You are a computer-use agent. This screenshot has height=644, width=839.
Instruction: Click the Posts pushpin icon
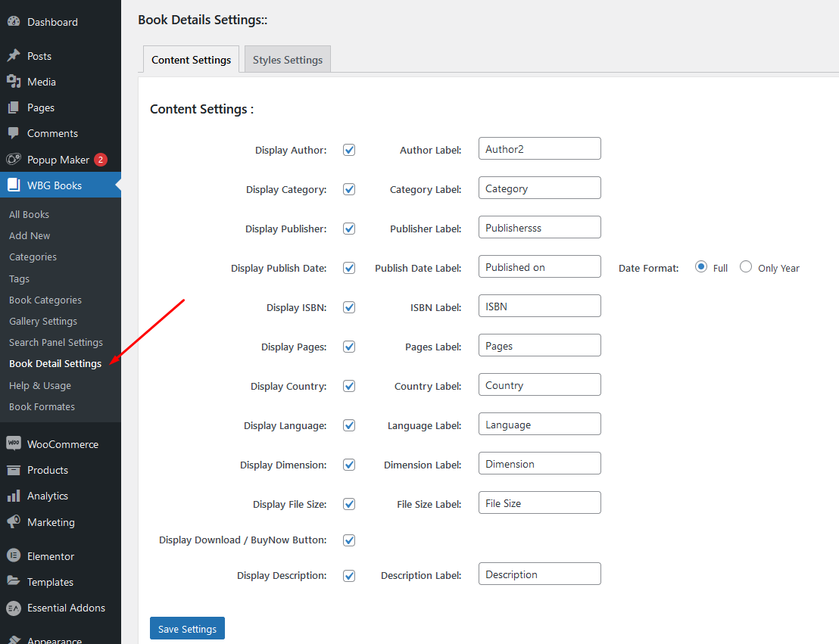14,56
